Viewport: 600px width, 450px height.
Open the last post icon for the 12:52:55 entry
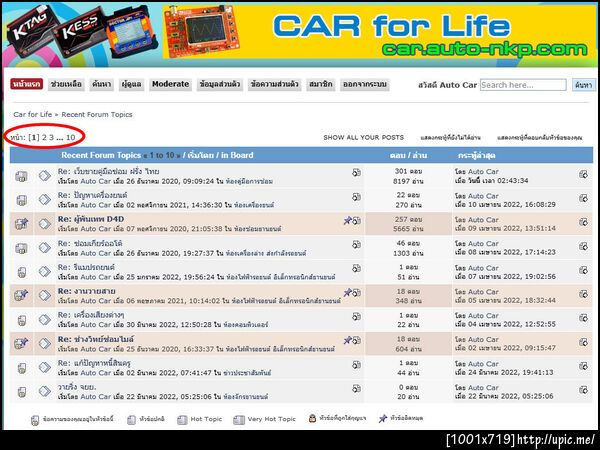583,318
